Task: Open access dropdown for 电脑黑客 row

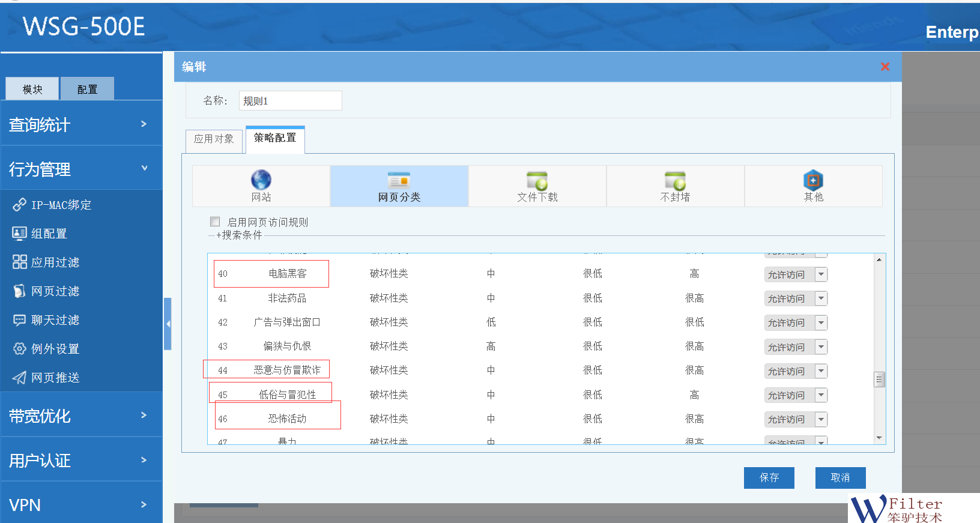Action: click(821, 274)
